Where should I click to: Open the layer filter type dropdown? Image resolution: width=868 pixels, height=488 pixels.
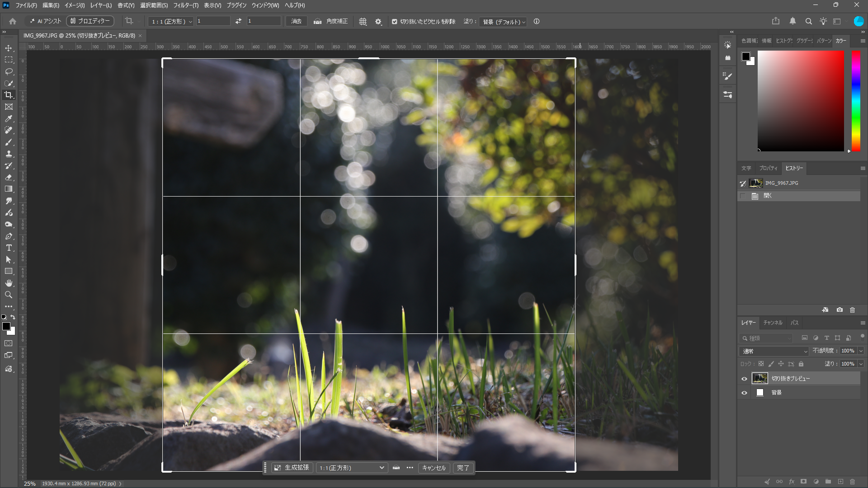pos(766,338)
